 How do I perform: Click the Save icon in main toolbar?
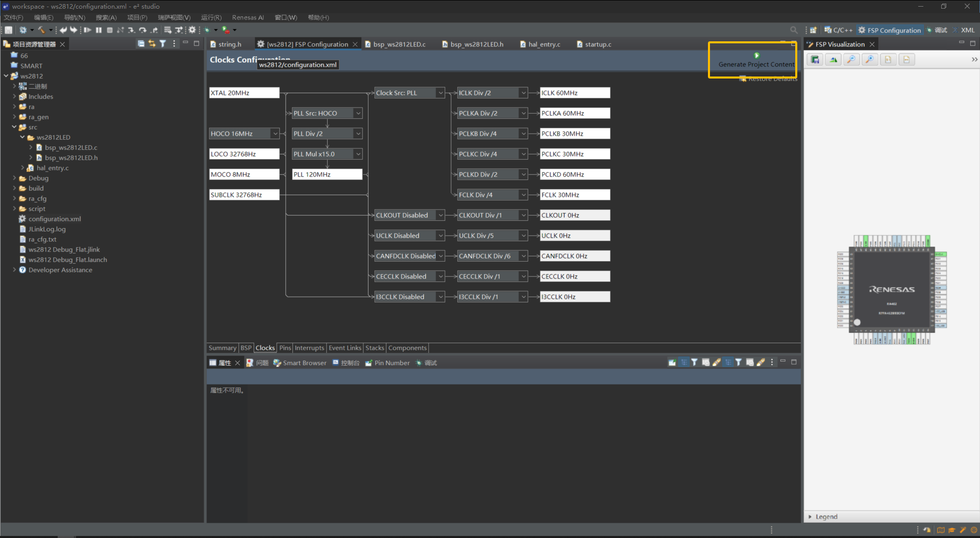9,30
